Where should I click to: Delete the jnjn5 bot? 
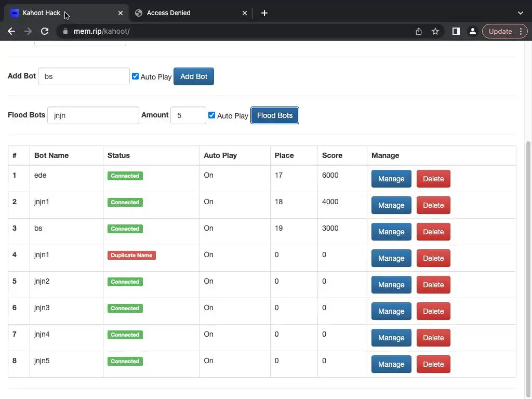433,364
